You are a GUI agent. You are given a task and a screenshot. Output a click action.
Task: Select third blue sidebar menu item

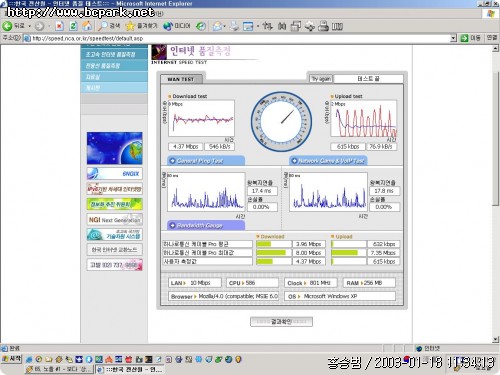coord(114,77)
